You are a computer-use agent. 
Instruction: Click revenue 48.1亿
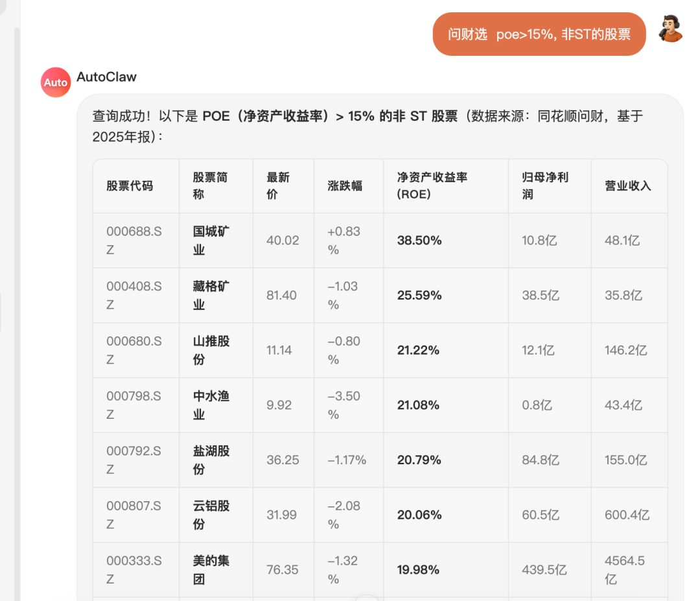click(622, 241)
